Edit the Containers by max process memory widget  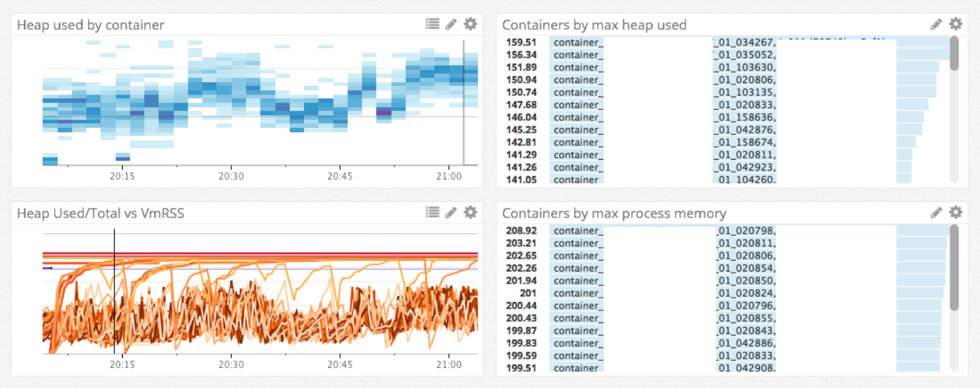[937, 212]
